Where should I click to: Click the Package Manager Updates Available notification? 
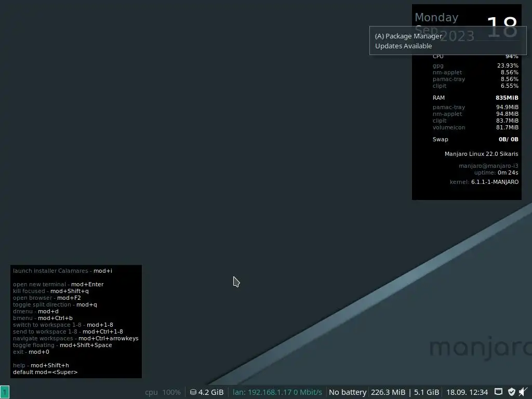pos(448,41)
